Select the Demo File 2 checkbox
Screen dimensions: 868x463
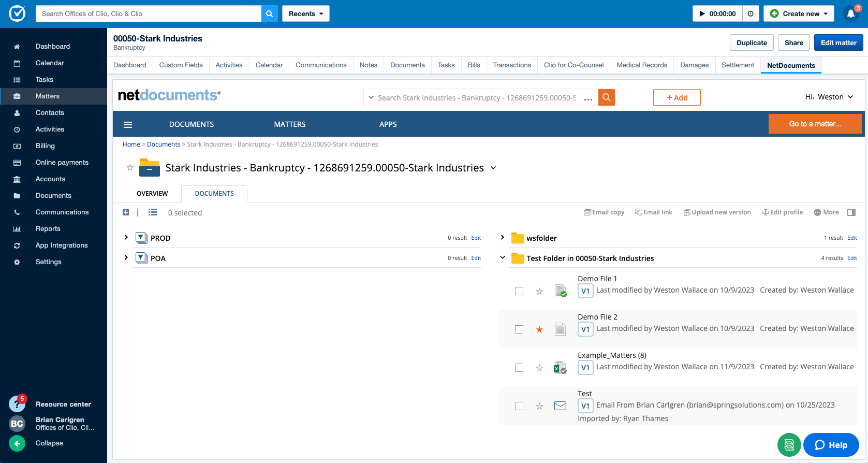coord(519,329)
